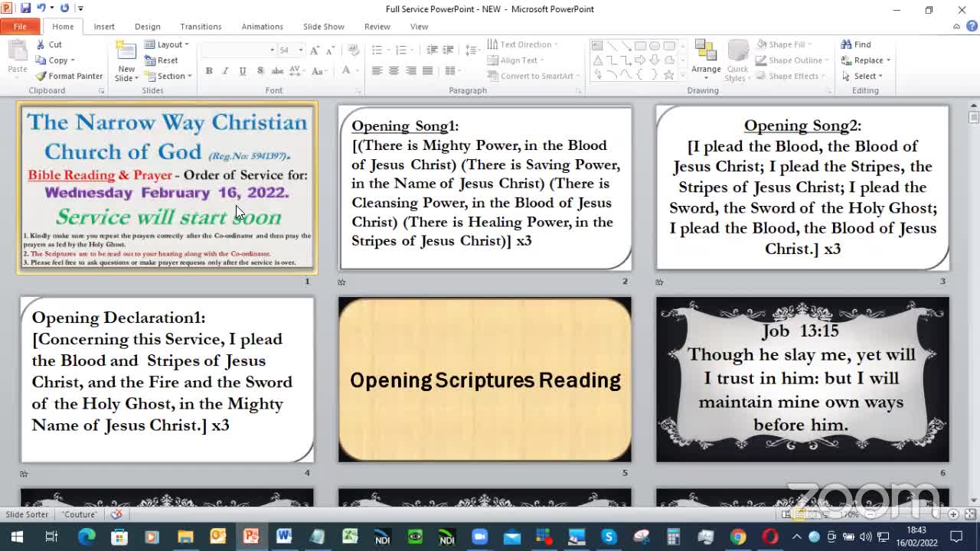Viewport: 980px width, 551px height.
Task: Click the Replace button
Action: pyautogui.click(x=865, y=60)
